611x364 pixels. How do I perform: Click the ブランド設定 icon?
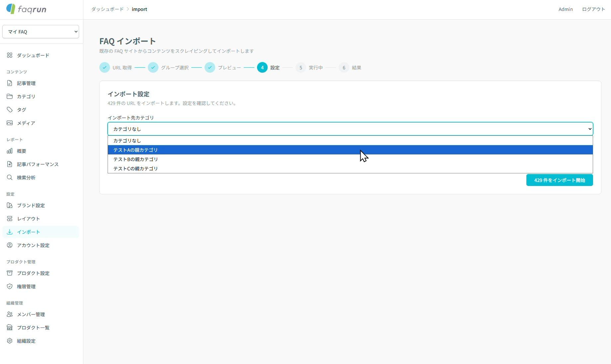click(x=10, y=205)
